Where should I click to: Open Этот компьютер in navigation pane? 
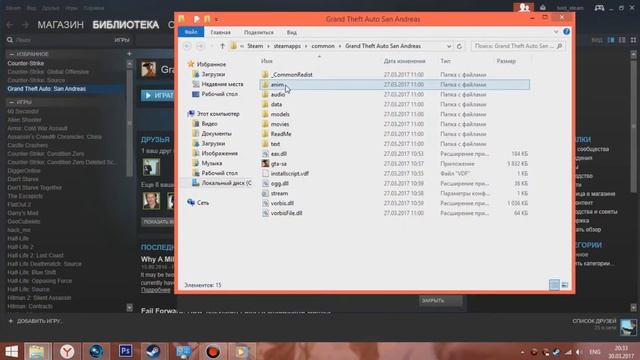pyautogui.click(x=218, y=114)
